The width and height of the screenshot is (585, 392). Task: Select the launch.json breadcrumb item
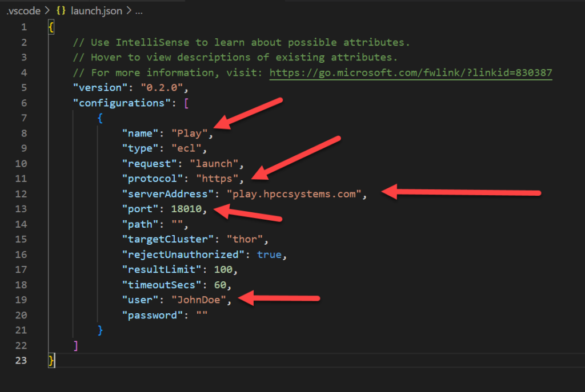96,11
